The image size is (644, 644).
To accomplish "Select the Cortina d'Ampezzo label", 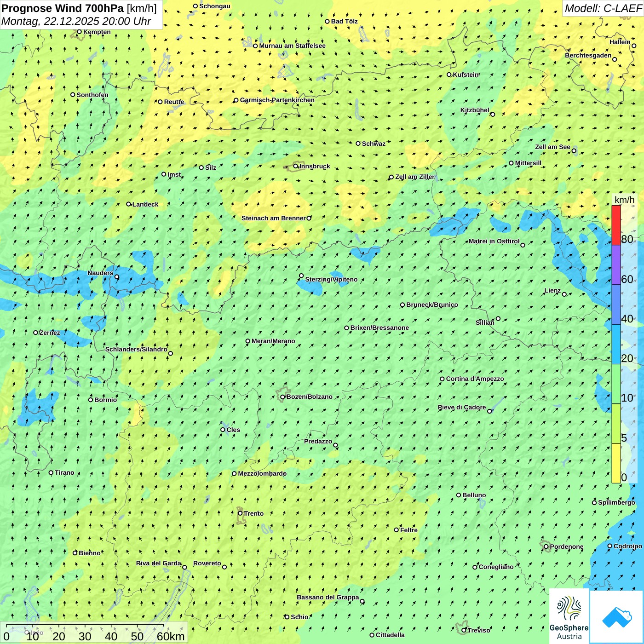I will coord(475,379).
